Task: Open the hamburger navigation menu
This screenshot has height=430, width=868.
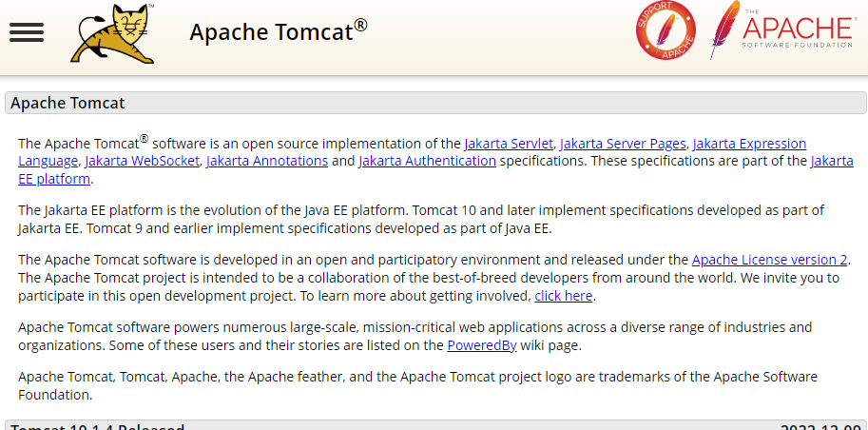Action: [27, 32]
